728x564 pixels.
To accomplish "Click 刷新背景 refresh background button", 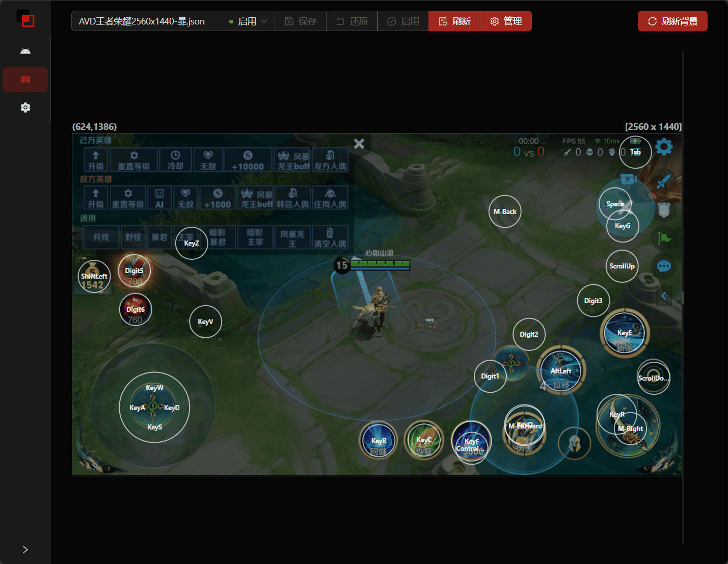I will click(672, 21).
